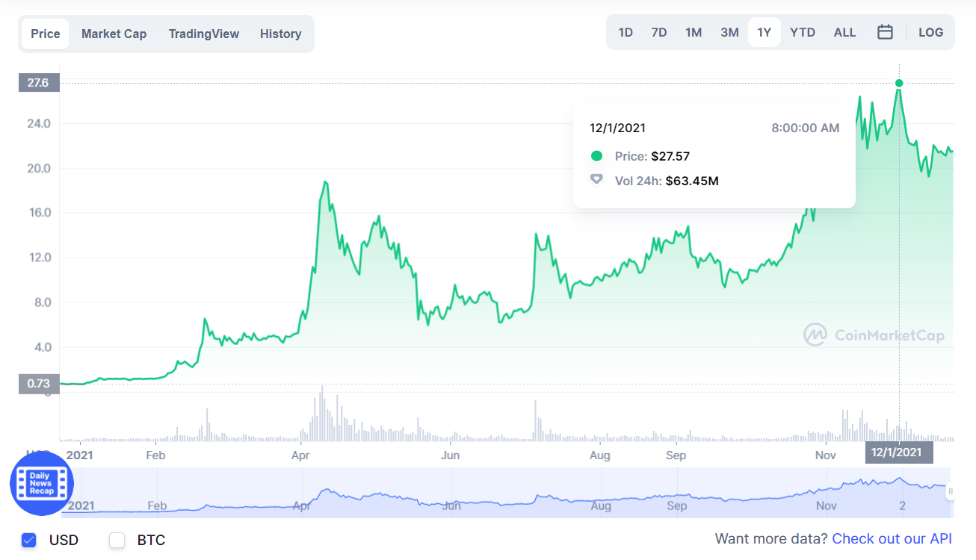Viewport: 976px width, 560px height.
Task: Switch to the Market Cap tab
Action: 114,34
